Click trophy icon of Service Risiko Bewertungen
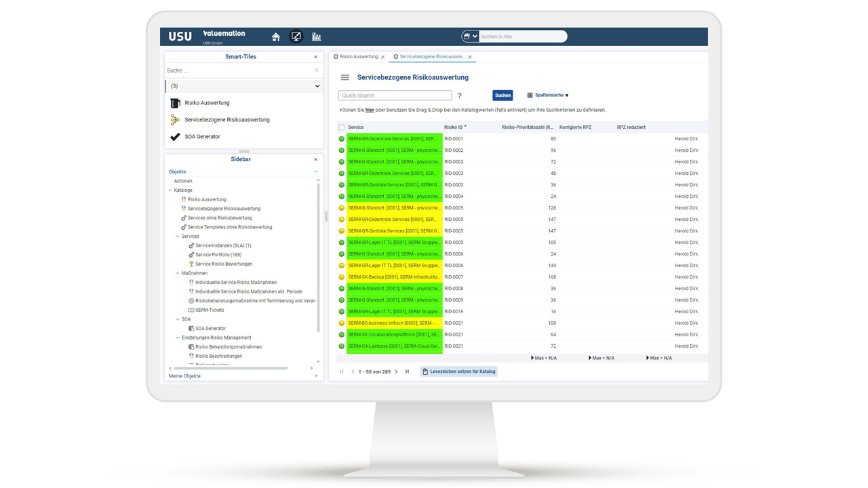Screen dimensions: 868x488 click(x=191, y=264)
